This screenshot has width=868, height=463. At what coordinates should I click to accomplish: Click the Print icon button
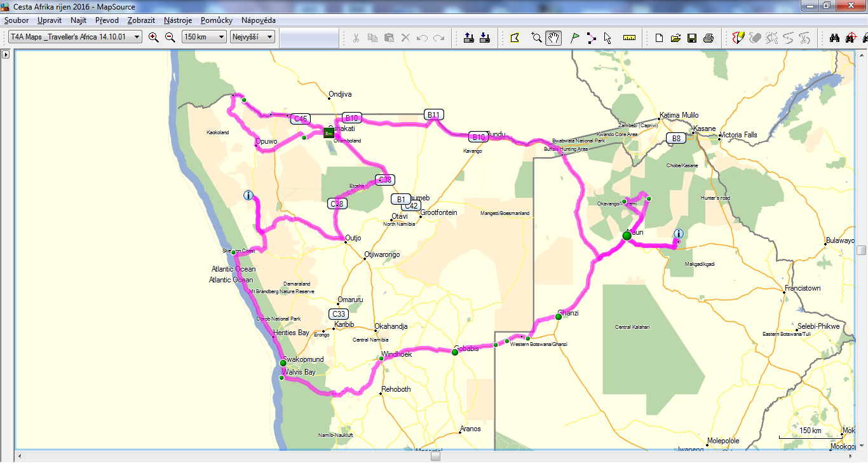708,38
